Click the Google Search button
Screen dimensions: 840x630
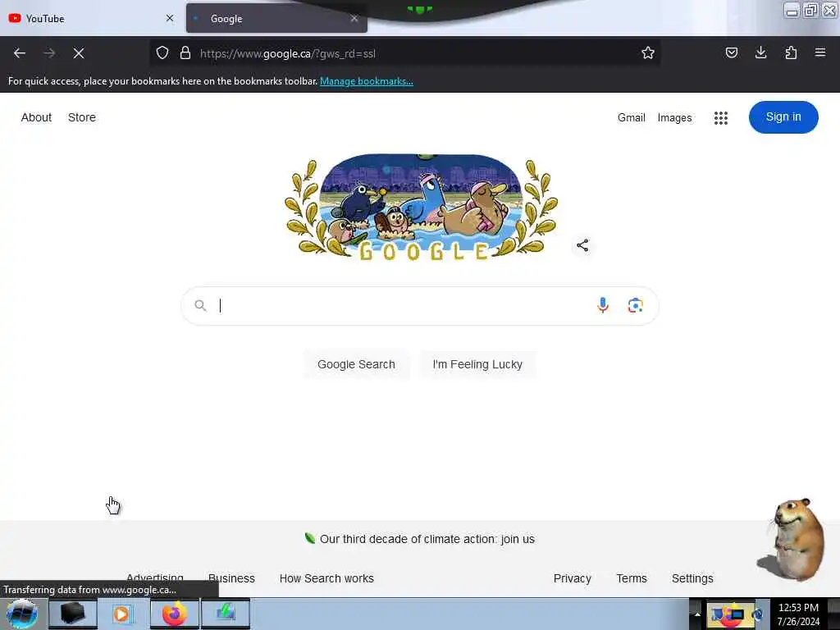[x=356, y=364]
